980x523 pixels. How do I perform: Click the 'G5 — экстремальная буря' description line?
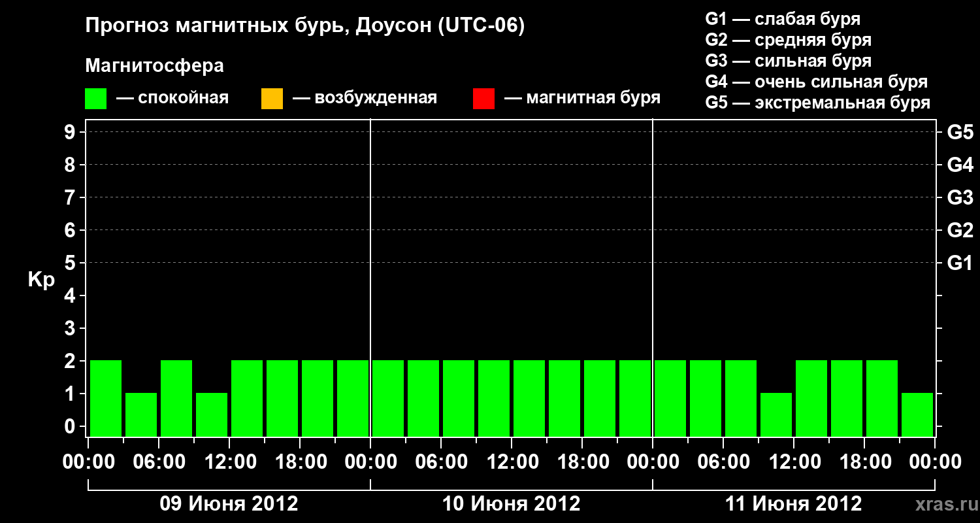coord(818,103)
